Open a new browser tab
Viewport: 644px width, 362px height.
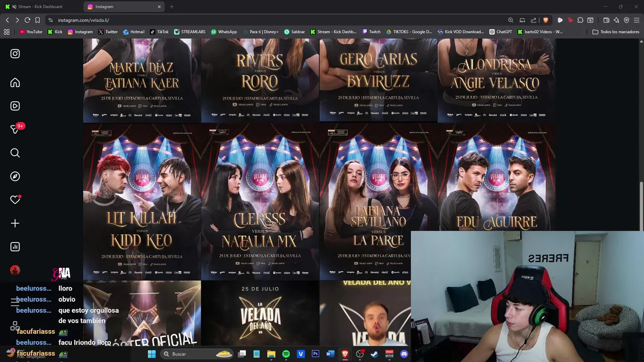(172, 7)
